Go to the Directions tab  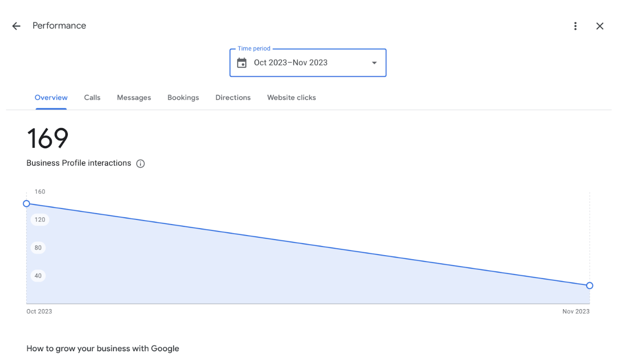tap(233, 97)
